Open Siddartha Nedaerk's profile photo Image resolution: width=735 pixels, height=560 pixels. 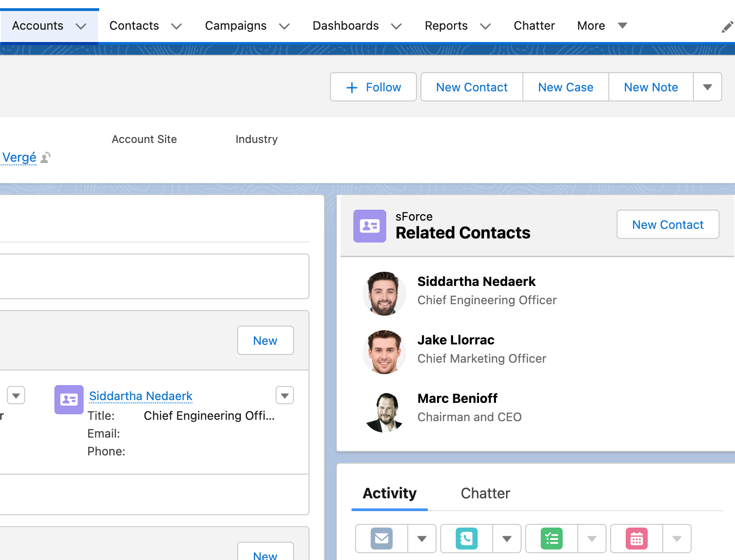point(384,293)
